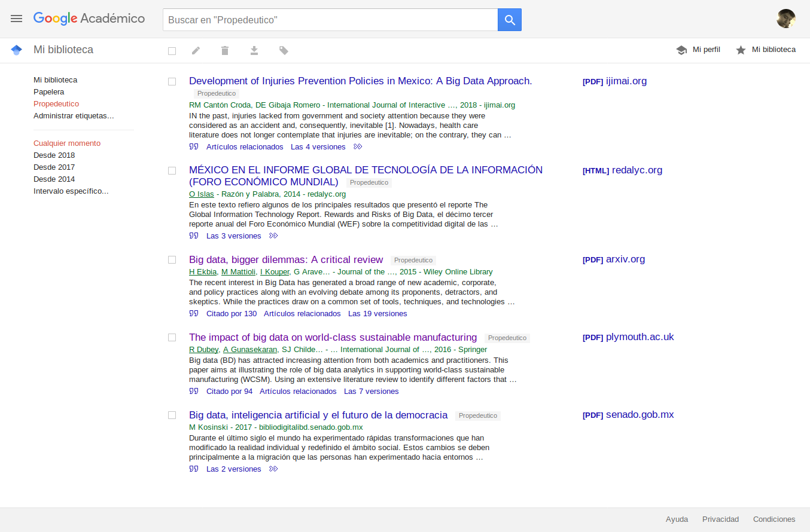Image resolution: width=810 pixels, height=532 pixels.
Task: Open Intervalo específico... date range option
Action: (71, 191)
